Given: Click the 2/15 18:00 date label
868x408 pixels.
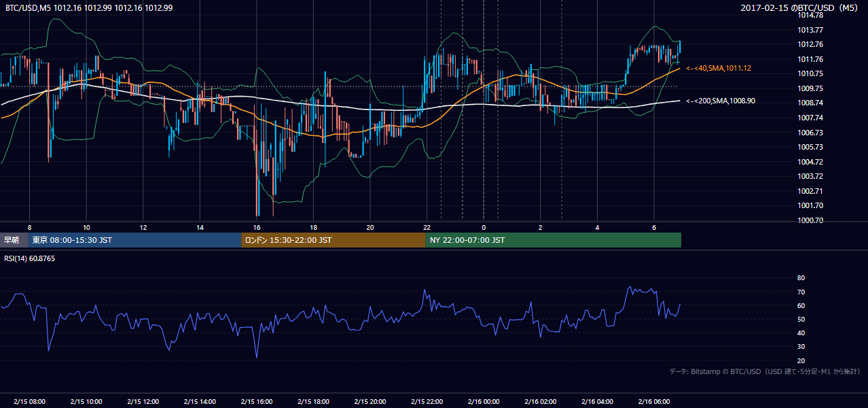Looking at the screenshot, I should (x=313, y=401).
